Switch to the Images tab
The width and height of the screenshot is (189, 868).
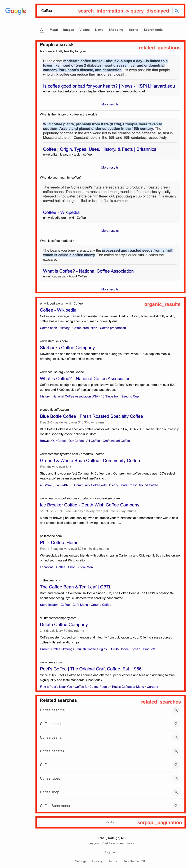(x=68, y=30)
